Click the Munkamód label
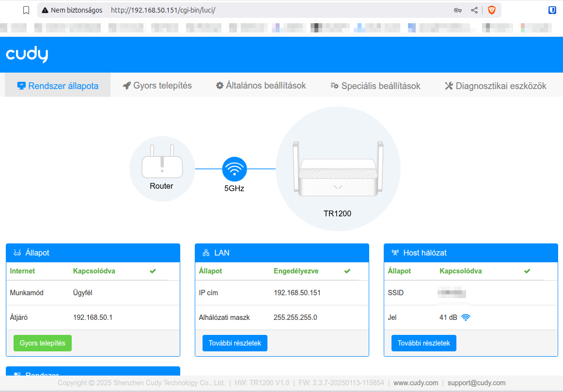Image resolution: width=563 pixels, height=392 pixels. (x=27, y=293)
